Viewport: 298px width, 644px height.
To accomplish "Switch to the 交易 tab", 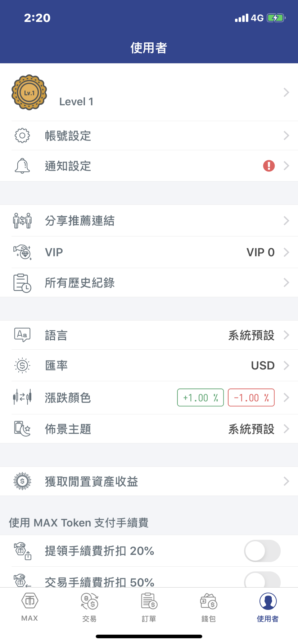I will [x=89, y=607].
